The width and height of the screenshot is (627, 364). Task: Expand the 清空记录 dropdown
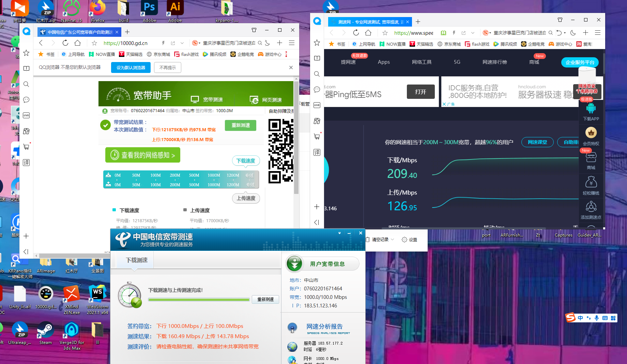(x=393, y=240)
